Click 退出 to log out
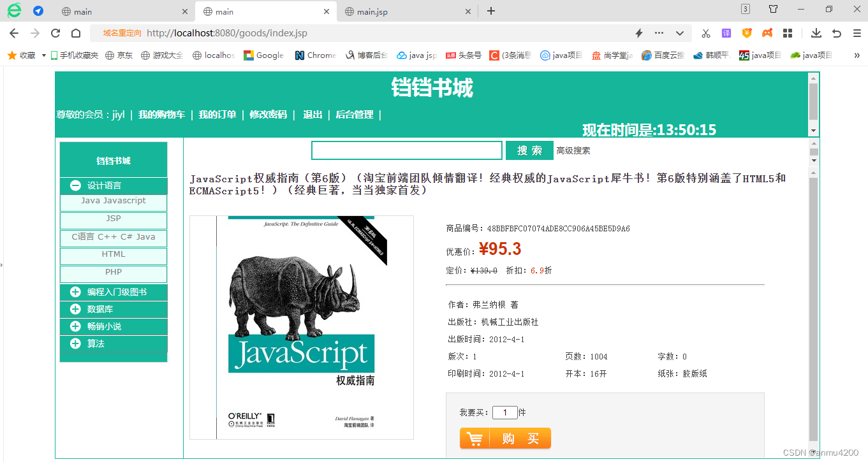868x462 pixels. [x=313, y=115]
